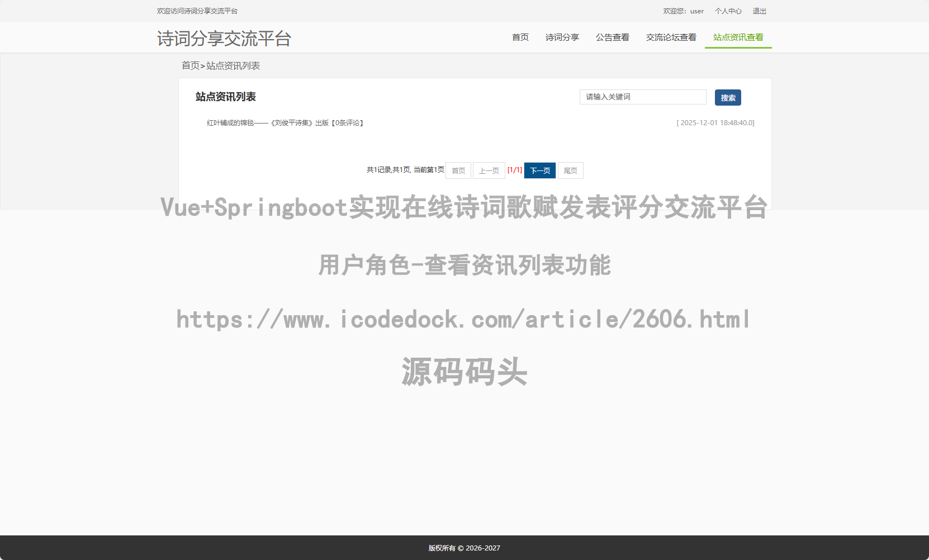Select the 站点资讯查看 navigation tab
The height and width of the screenshot is (560, 929).
[738, 37]
